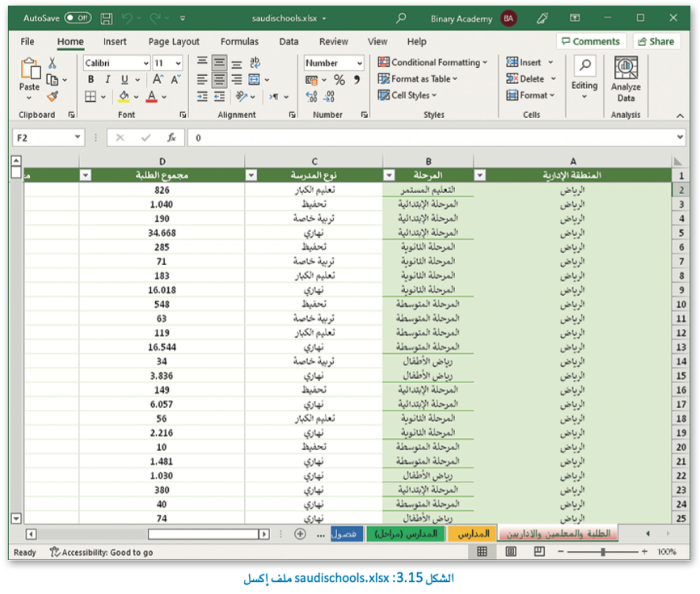Open filter dropdown for المنطقة الإدارية column
This screenshot has width=700, height=594.
[x=480, y=175]
